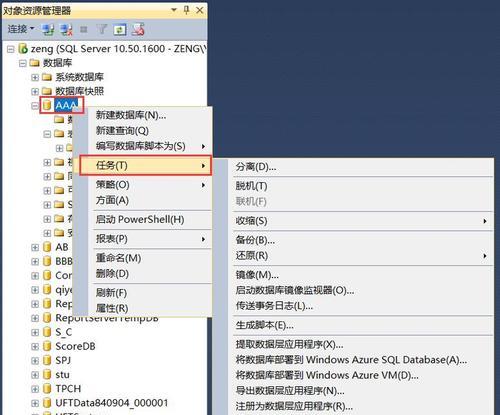Screen dimensions: 500x415
Task: Expand the TPCH database node
Action: [35, 389]
